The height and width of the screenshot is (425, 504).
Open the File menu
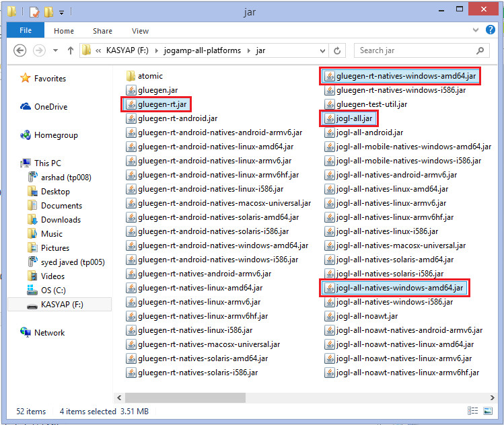(26, 31)
